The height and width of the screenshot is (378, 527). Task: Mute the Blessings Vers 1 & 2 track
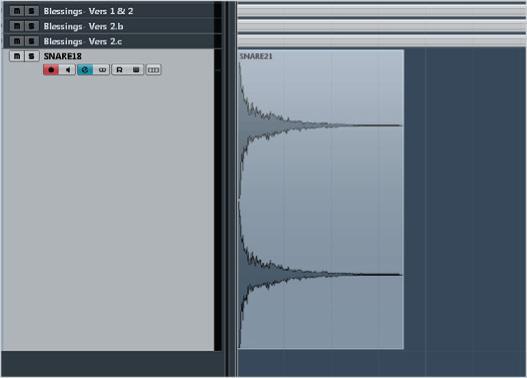(x=17, y=11)
